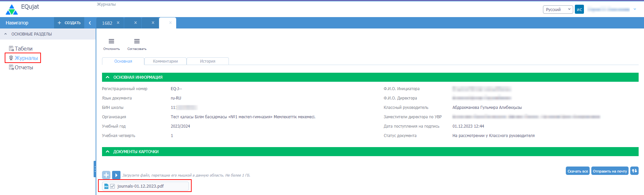Open the Русский language dropdown
Screen dimensions: 644x195
click(x=558, y=9)
